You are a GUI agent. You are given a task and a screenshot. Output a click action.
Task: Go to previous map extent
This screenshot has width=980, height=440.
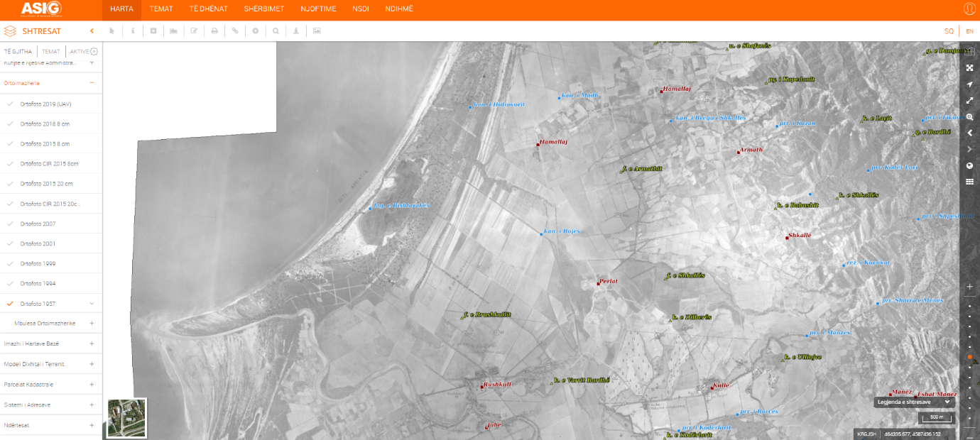point(970,133)
